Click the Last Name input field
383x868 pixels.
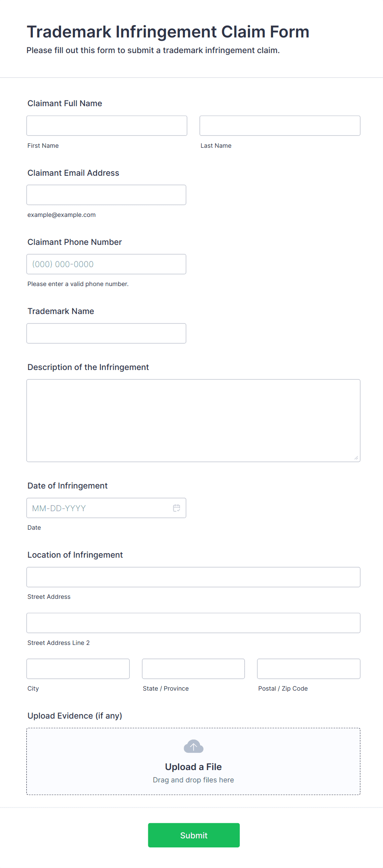(x=280, y=126)
